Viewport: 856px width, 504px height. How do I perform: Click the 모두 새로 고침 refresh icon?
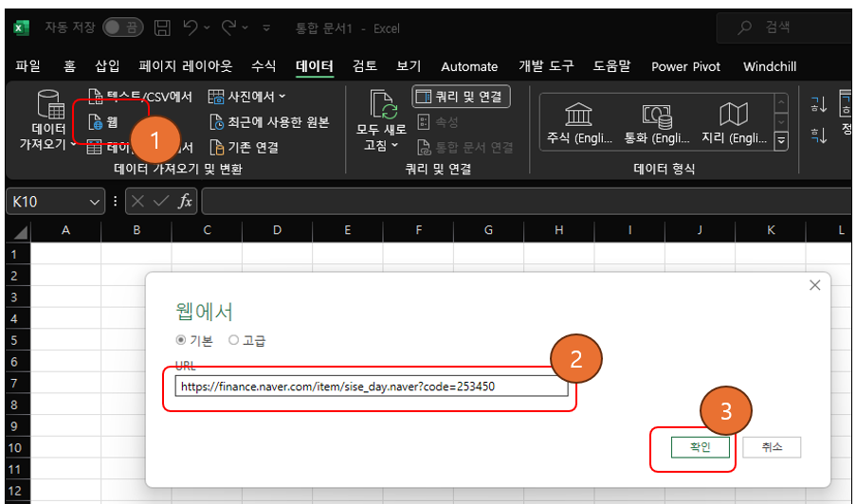point(383,104)
